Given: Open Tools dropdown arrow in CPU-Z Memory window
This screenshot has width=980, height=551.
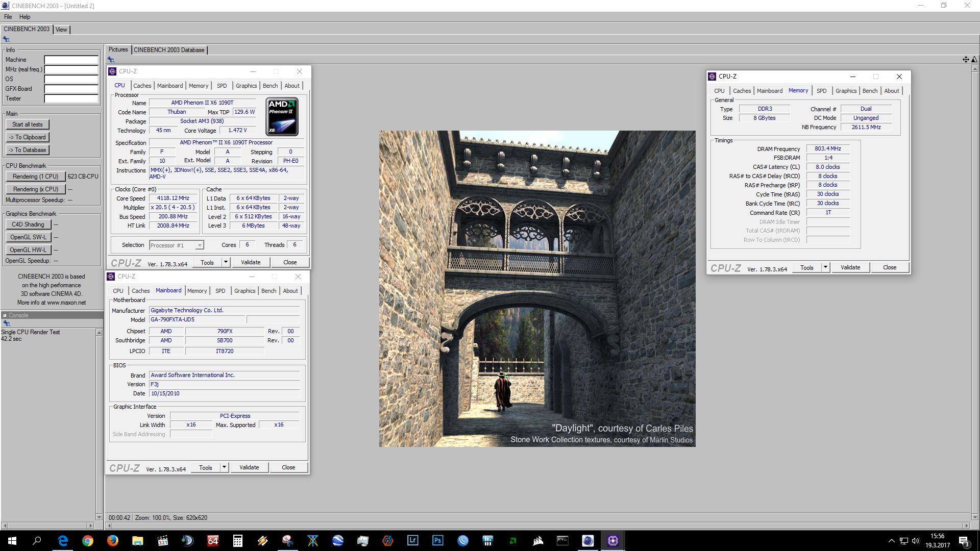Looking at the screenshot, I should (825, 267).
